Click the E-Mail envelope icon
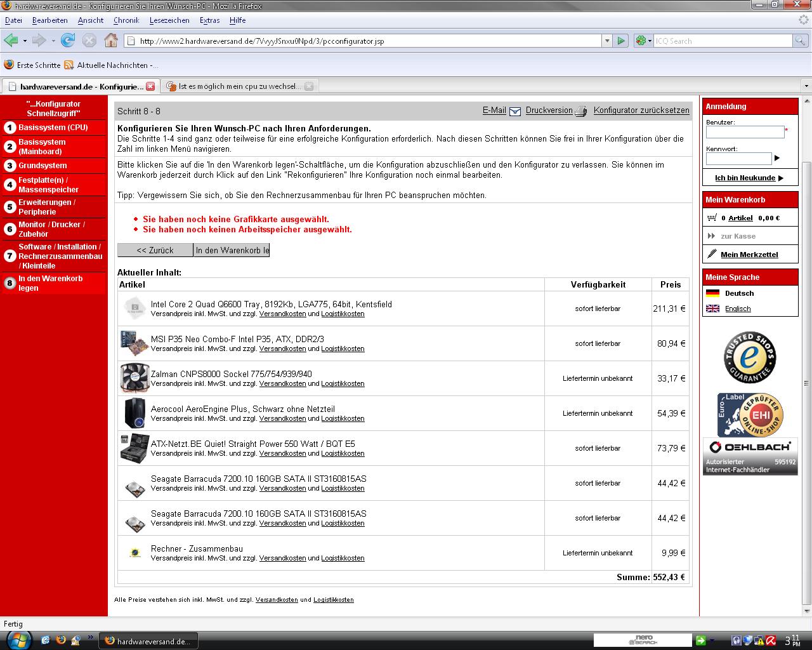The width and height of the screenshot is (812, 650). point(515,111)
